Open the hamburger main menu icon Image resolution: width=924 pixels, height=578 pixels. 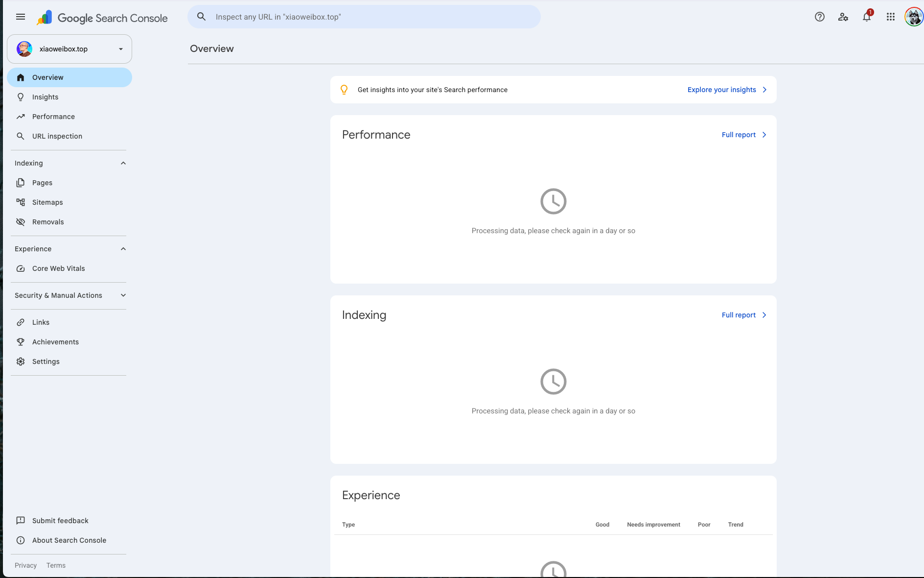coord(21,17)
